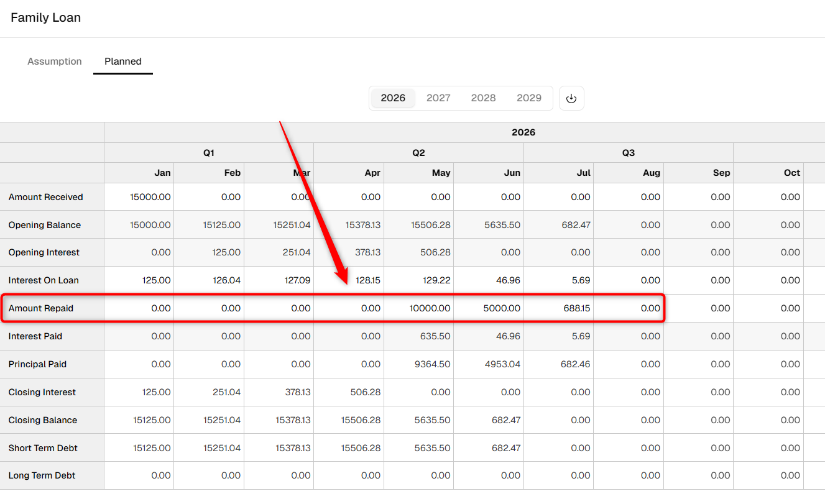
Task: Click Interest On Loan May value 129.22
Action: [x=437, y=280]
